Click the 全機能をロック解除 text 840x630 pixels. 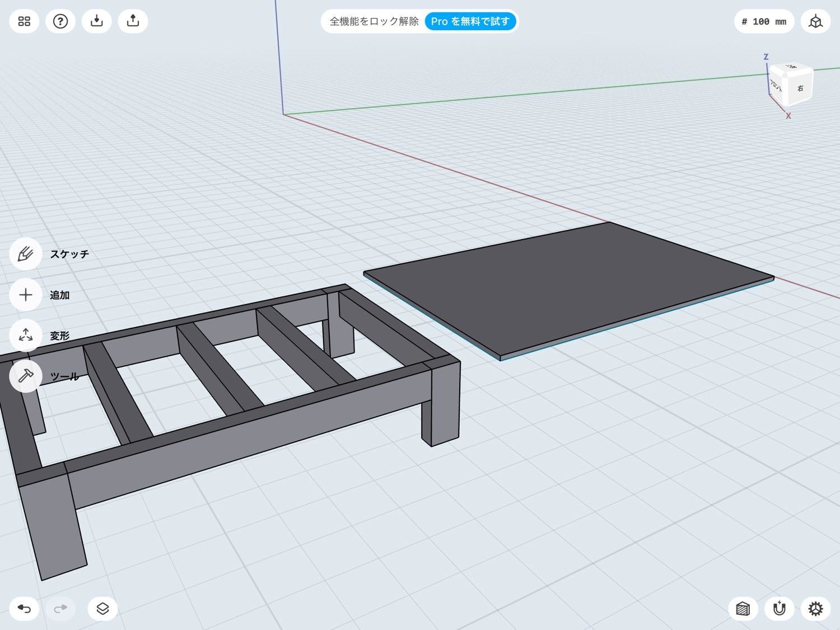pyautogui.click(x=374, y=21)
